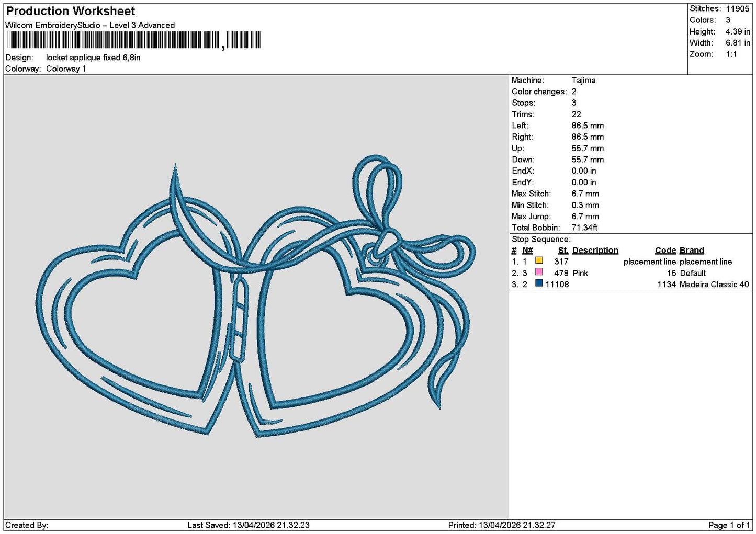Click design name 'locket applique fixed 6,8in'
Viewport: 756px width, 534px height.
(x=93, y=58)
